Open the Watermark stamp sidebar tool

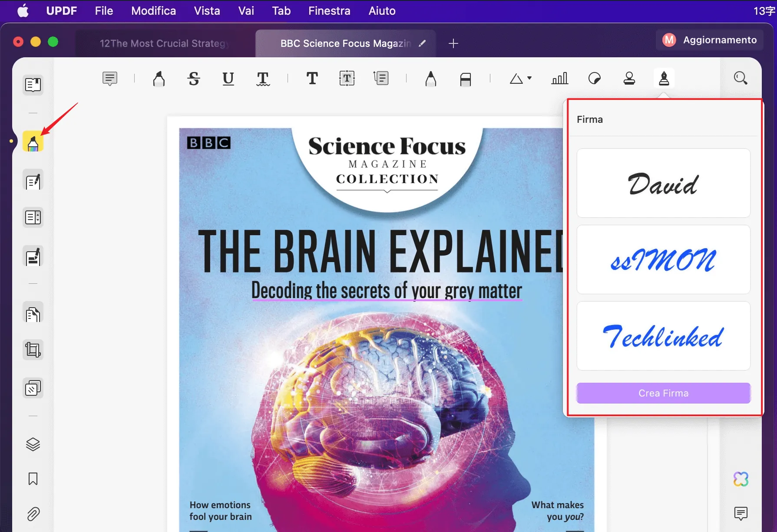click(33, 388)
